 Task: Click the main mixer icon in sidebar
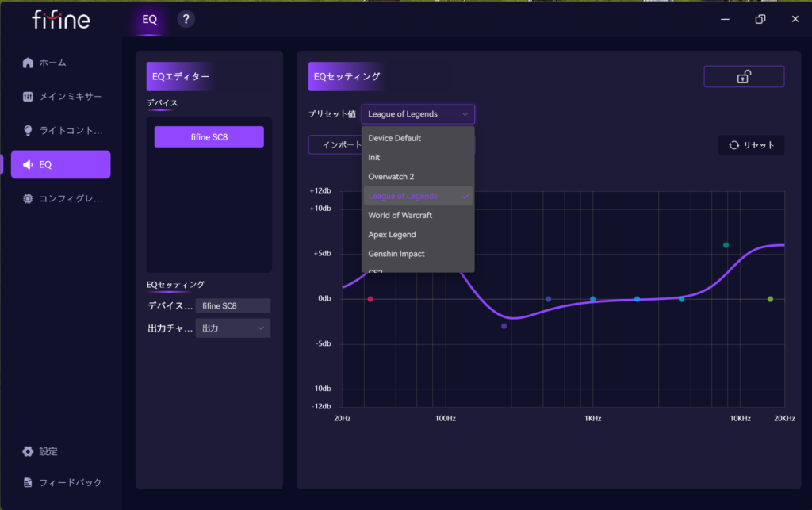click(x=28, y=97)
